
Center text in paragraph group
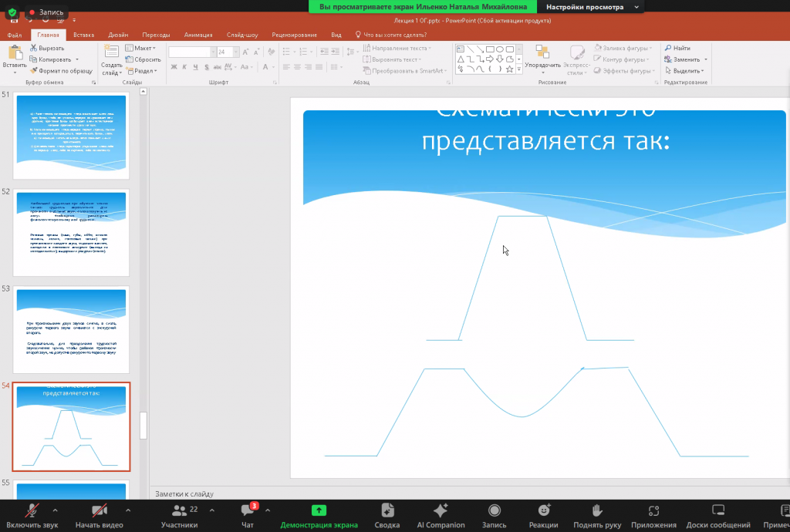click(297, 67)
